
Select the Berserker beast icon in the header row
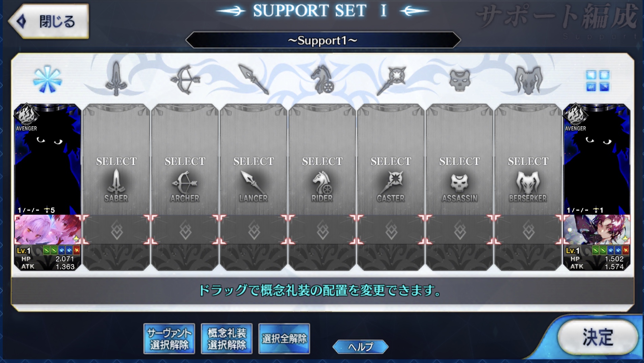click(528, 80)
